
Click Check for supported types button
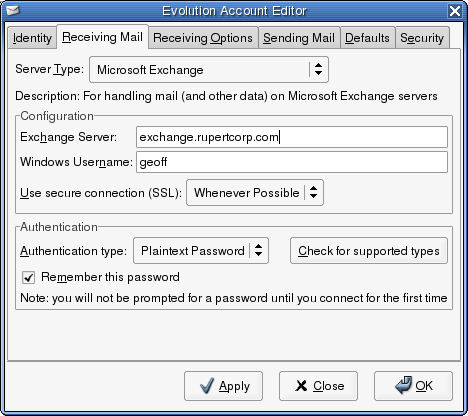pyautogui.click(x=369, y=251)
